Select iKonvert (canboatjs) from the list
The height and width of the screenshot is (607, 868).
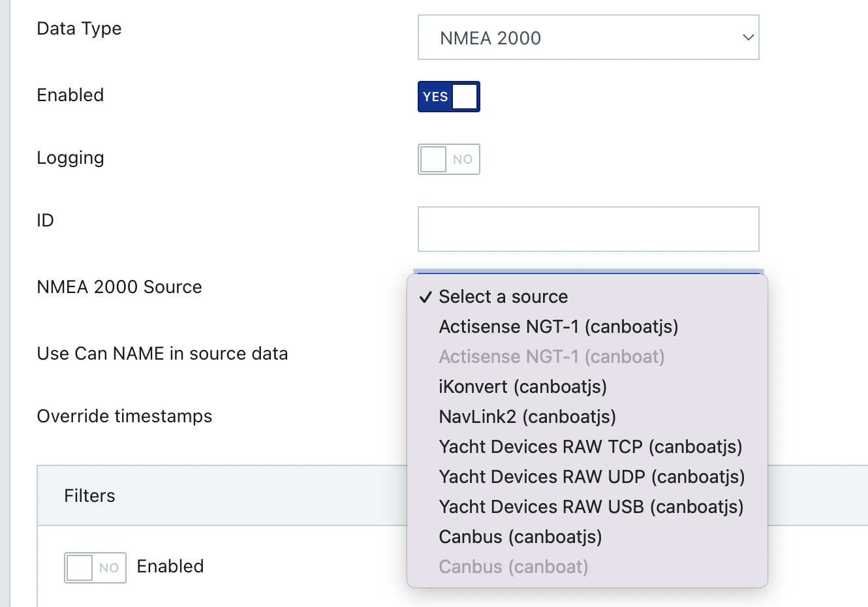coord(522,386)
